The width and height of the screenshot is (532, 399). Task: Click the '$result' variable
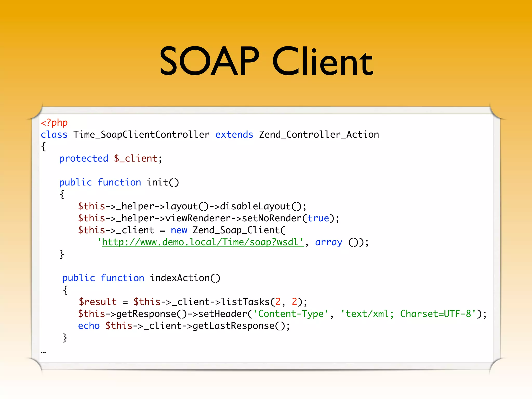[x=98, y=302]
